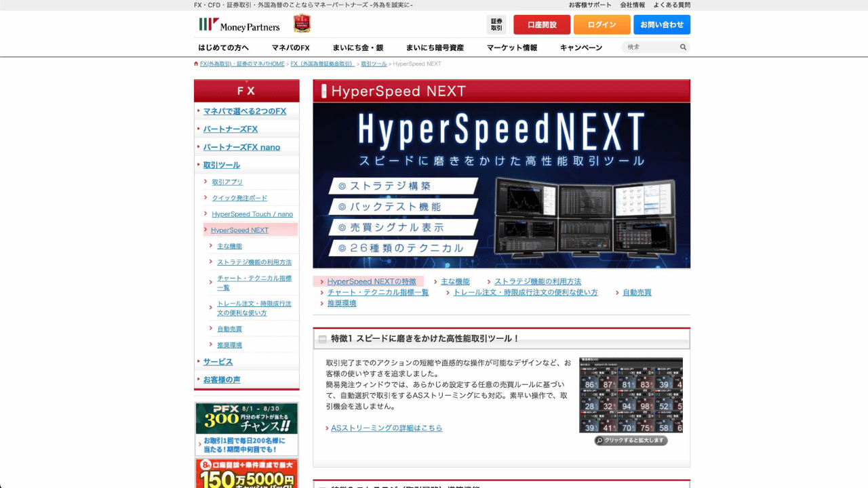Open 自動売買 in the sidebar

point(229,329)
